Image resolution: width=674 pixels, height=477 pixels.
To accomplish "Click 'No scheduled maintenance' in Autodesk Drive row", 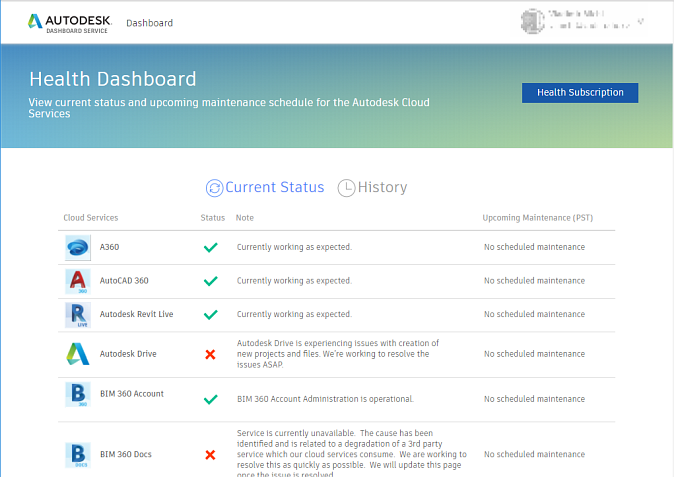I will (534, 354).
